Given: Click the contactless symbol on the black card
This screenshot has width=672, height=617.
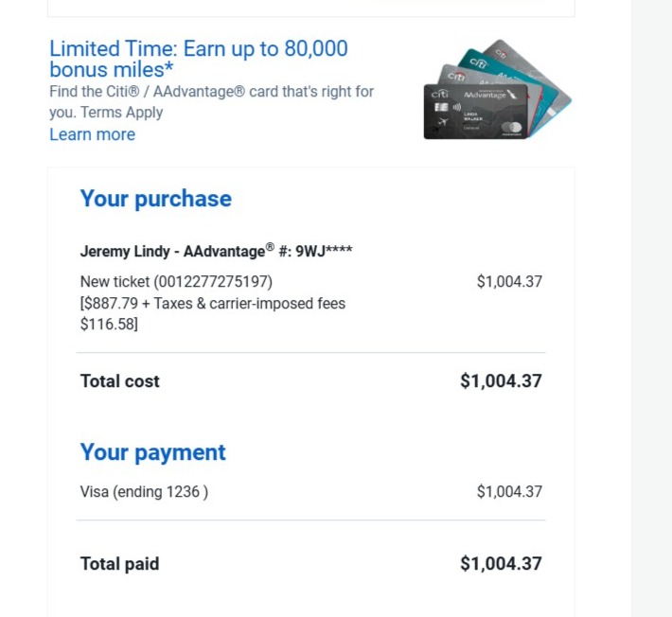Looking at the screenshot, I should tap(455, 109).
